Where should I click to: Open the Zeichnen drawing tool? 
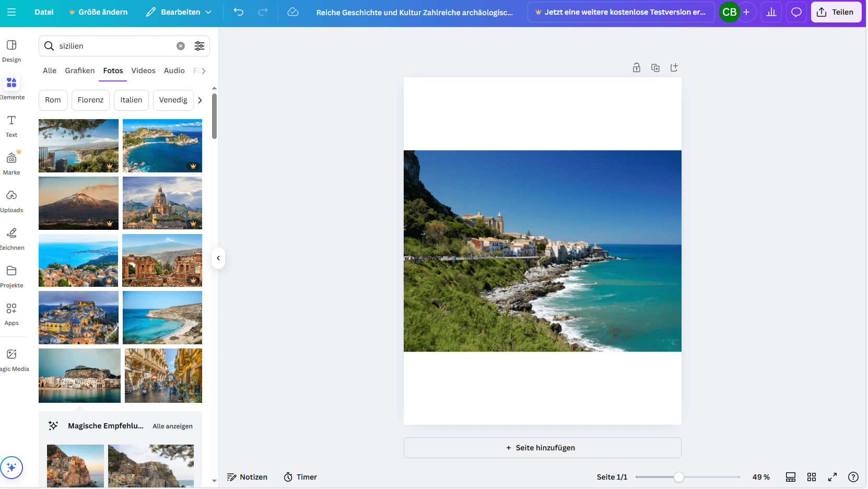[11, 238]
